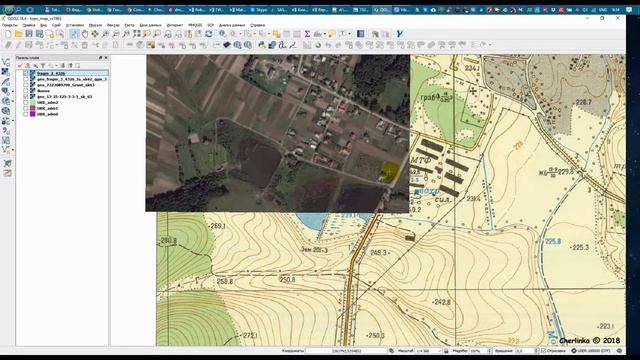
Task: Click the lock scale icon in status bar
Action: point(446,351)
